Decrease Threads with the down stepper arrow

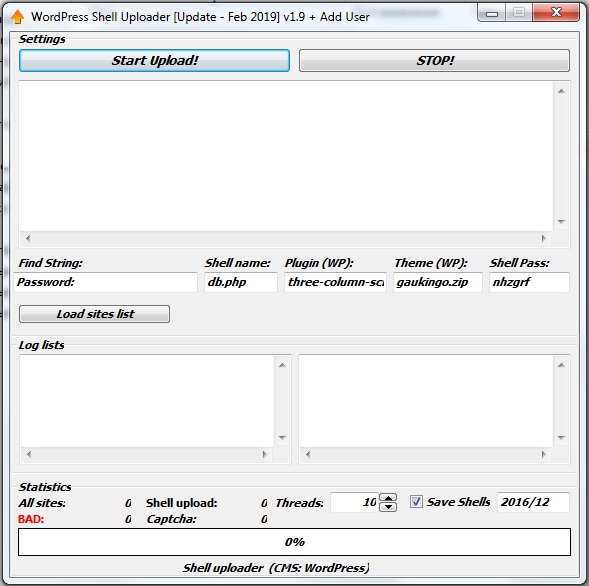(x=388, y=507)
